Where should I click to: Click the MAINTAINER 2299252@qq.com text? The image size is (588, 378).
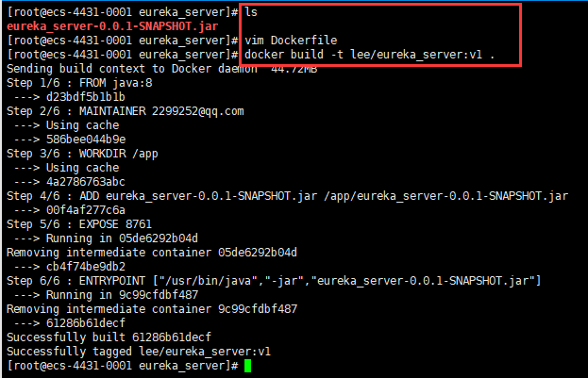click(x=161, y=111)
